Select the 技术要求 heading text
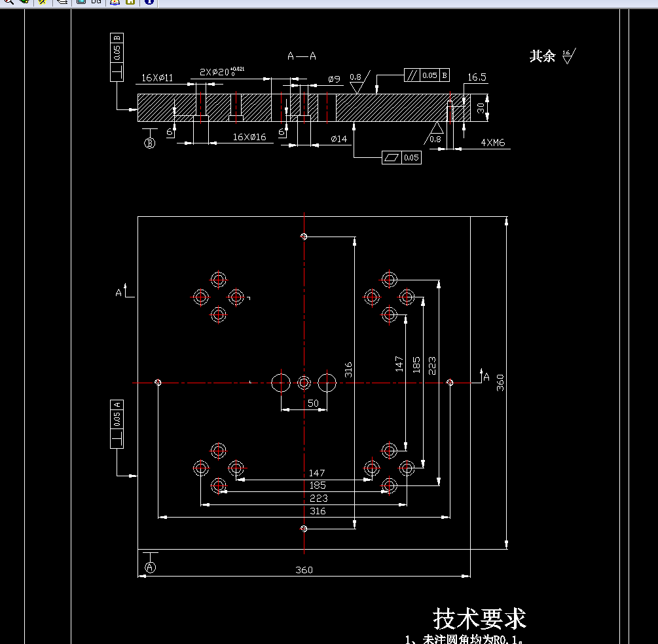 point(479,619)
